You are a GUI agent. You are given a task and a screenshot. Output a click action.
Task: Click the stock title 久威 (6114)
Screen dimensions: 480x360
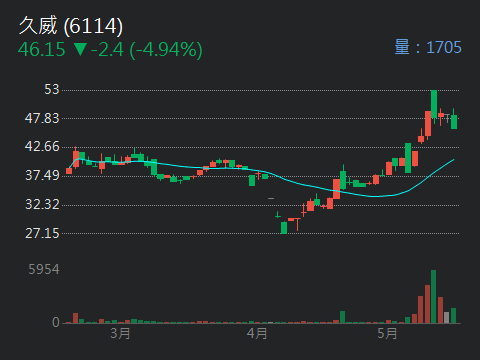71,26
